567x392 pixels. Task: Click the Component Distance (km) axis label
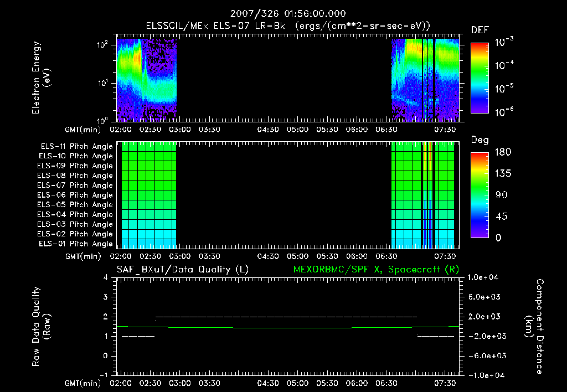coord(534,327)
